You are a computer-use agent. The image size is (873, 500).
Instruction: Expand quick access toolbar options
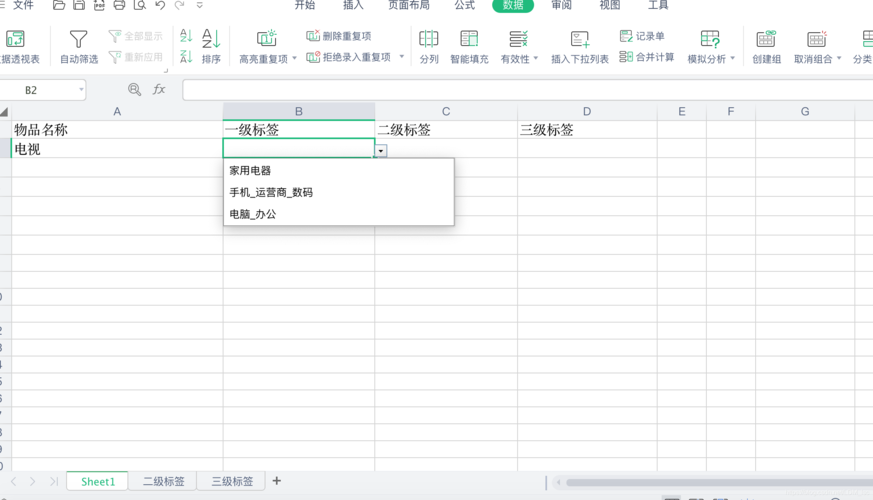199,6
